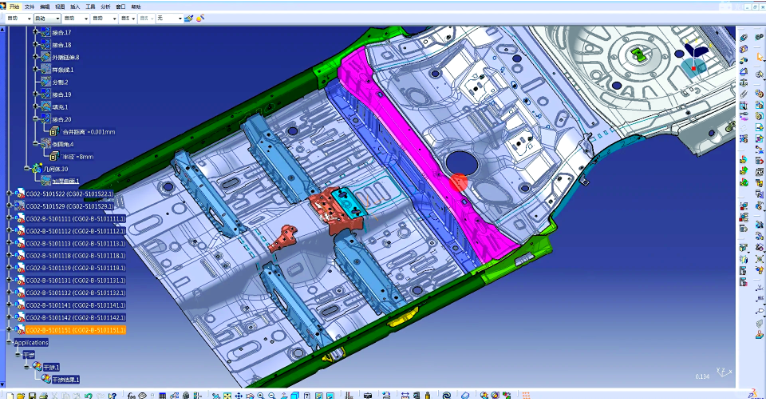Click the paintbrush graphic properties icon
The height and width of the screenshot is (399, 766).
pyautogui.click(x=189, y=18)
